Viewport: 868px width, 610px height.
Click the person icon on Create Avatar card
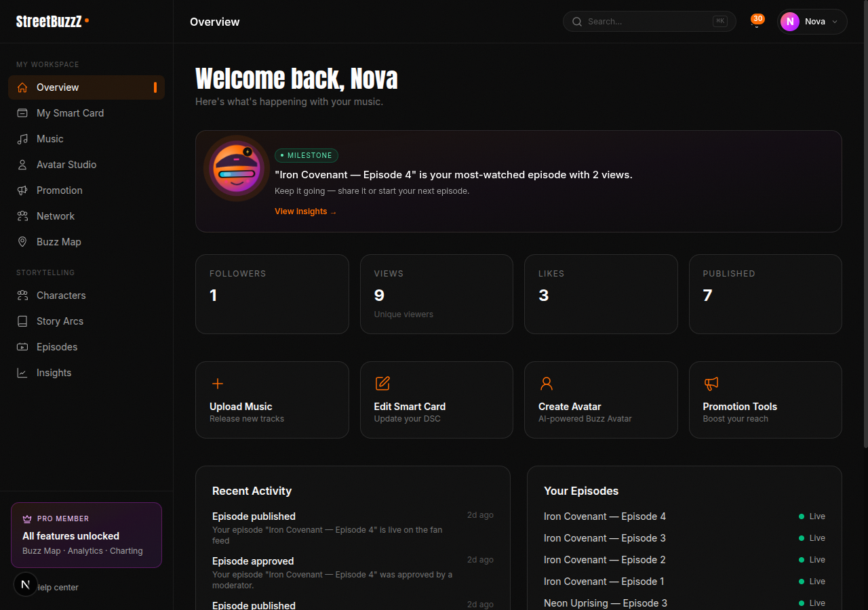pyautogui.click(x=547, y=384)
